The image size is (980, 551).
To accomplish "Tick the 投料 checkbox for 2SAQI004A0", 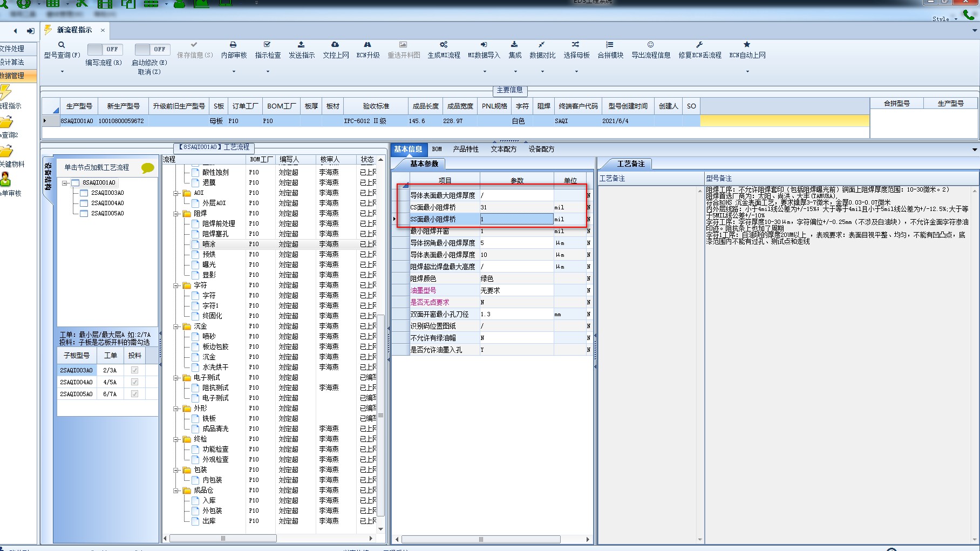I will [x=134, y=382].
